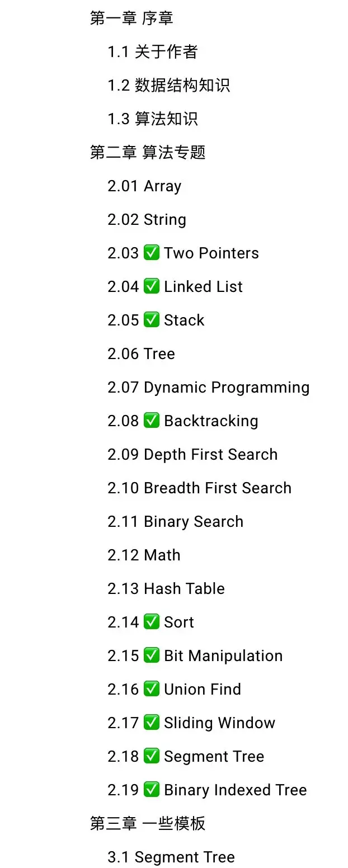Open section 1.1 关于作者
Screen dimensions: 348x868
153,51
